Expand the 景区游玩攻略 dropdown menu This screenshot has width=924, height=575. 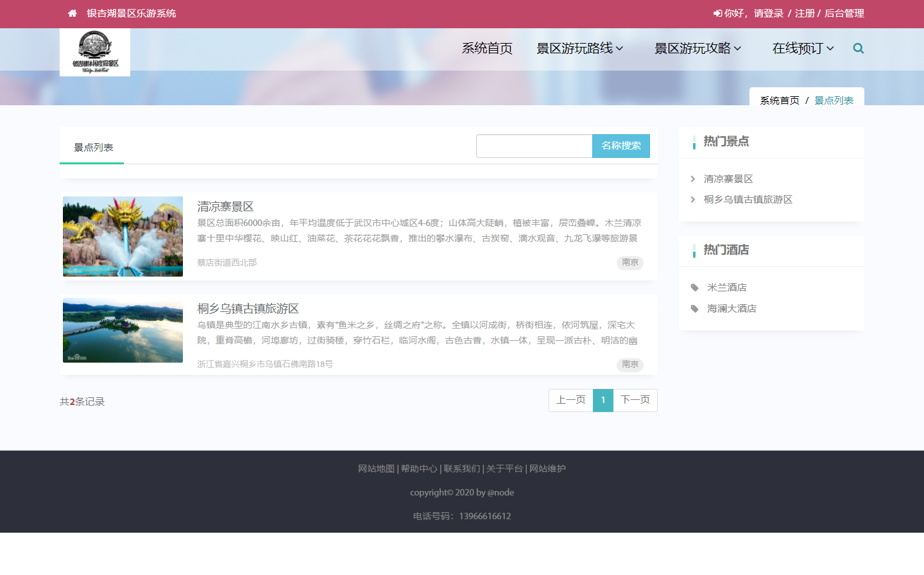[x=697, y=49]
